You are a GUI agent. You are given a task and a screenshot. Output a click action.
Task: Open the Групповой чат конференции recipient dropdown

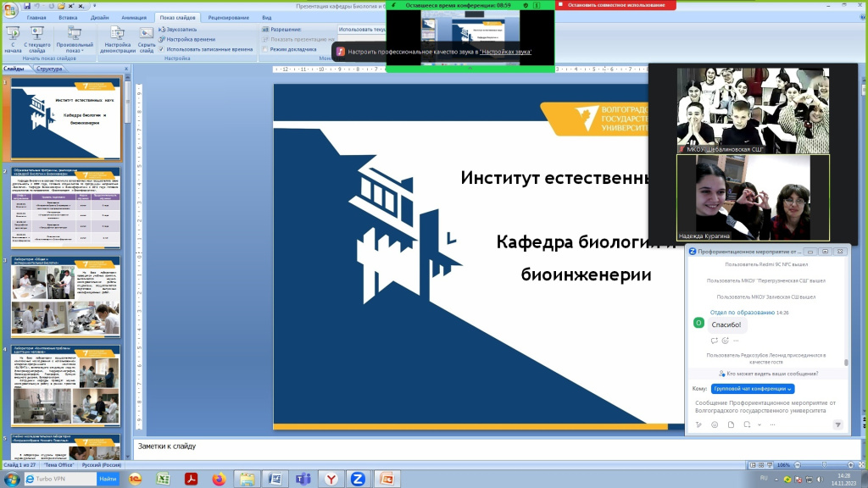point(753,389)
